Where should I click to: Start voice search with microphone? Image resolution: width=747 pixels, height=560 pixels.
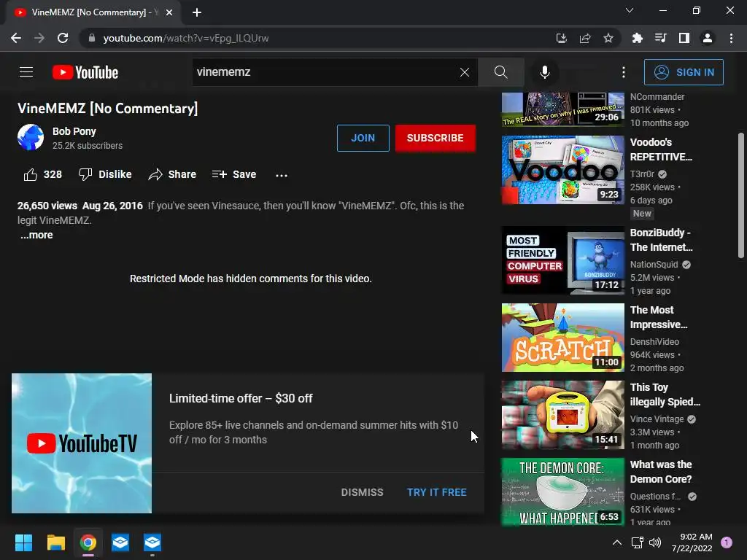pyautogui.click(x=544, y=72)
